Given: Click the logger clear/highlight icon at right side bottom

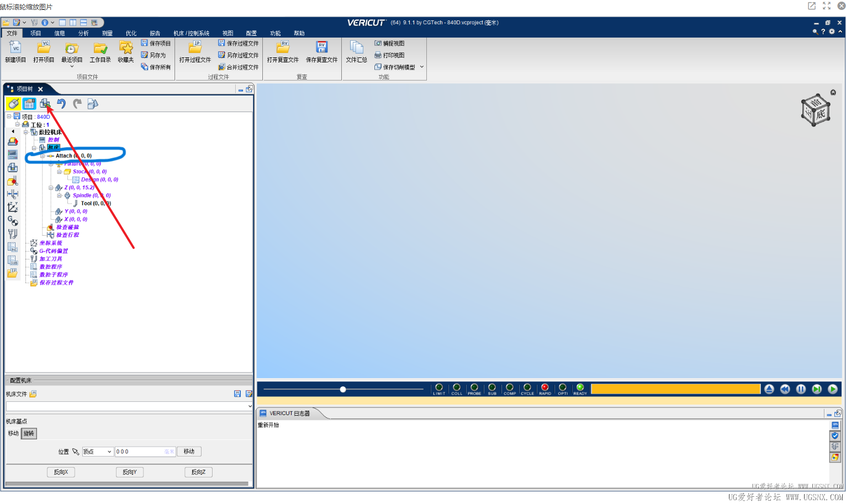Looking at the screenshot, I should pyautogui.click(x=835, y=457).
